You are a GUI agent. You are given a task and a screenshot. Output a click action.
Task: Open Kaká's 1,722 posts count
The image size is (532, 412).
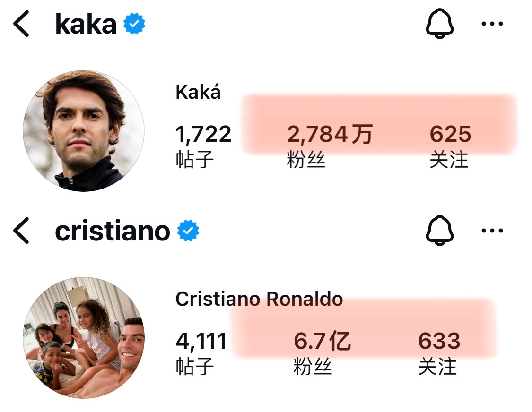(x=203, y=146)
